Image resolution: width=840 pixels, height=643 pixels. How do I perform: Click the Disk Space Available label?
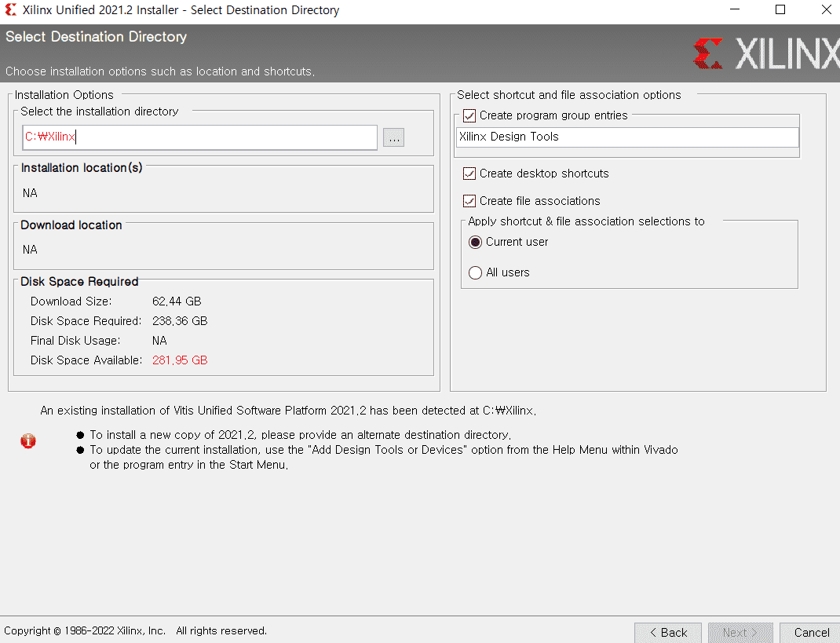point(86,360)
